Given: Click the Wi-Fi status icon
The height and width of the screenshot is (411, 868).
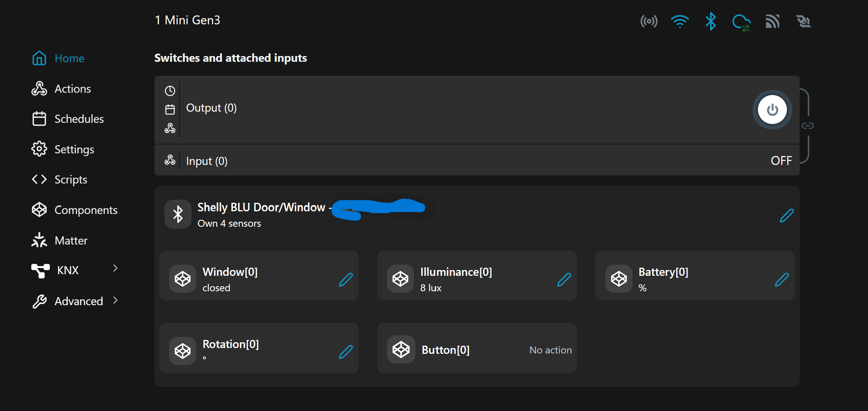Looking at the screenshot, I should pos(680,21).
